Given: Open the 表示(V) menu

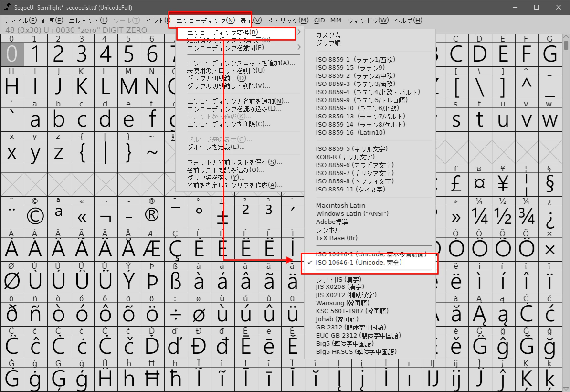Looking at the screenshot, I should pos(251,21).
